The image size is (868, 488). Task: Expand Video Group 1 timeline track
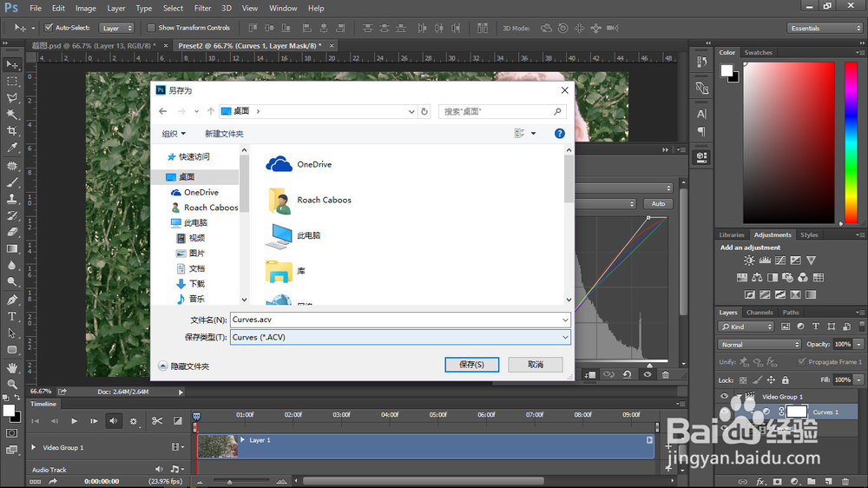tap(33, 447)
